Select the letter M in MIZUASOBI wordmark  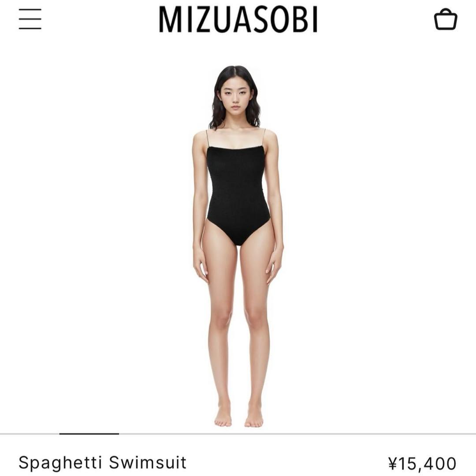[170, 19]
